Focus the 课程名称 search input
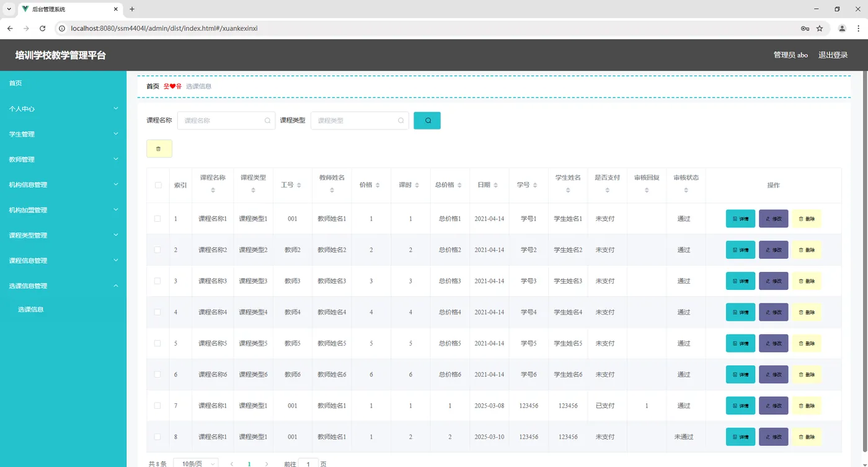 [226, 120]
